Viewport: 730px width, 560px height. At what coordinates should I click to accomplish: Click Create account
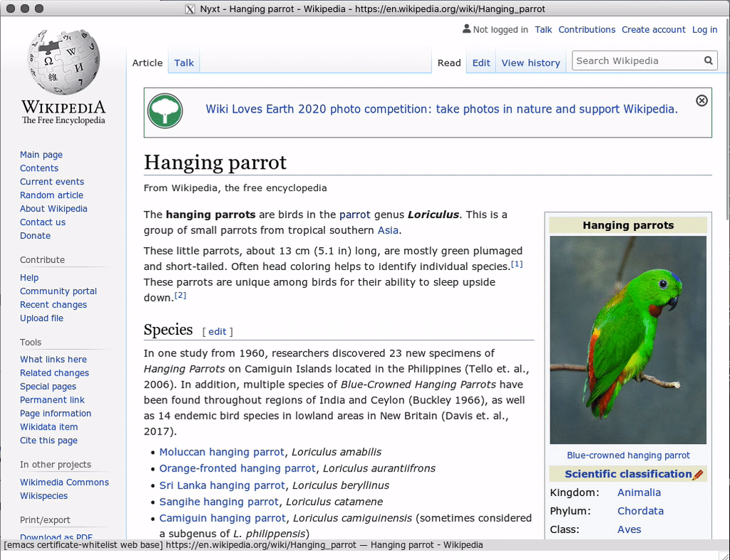[653, 30]
